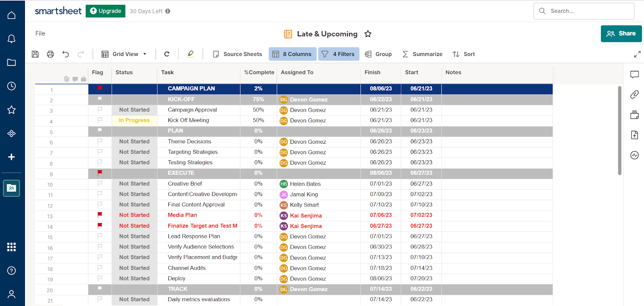
Task: Open Group options
Action: pyautogui.click(x=378, y=54)
